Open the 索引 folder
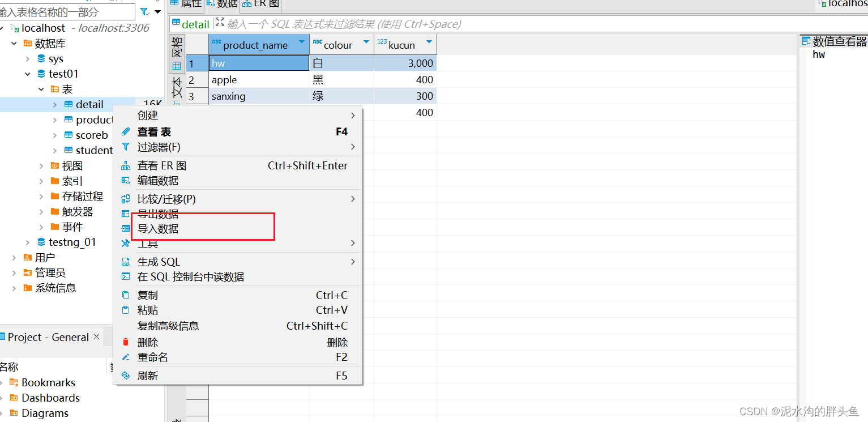Screen dimensions: 868x422 (x=72, y=181)
